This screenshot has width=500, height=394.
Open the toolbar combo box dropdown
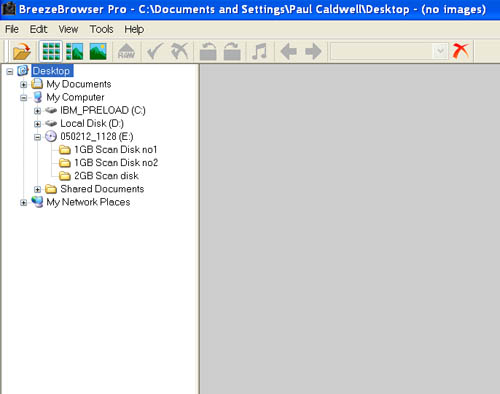[440, 51]
